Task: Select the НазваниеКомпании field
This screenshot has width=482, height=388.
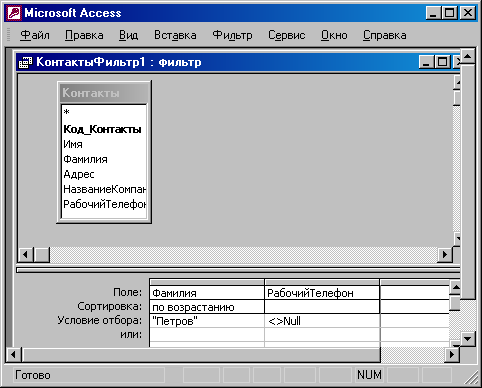Action: coord(104,189)
